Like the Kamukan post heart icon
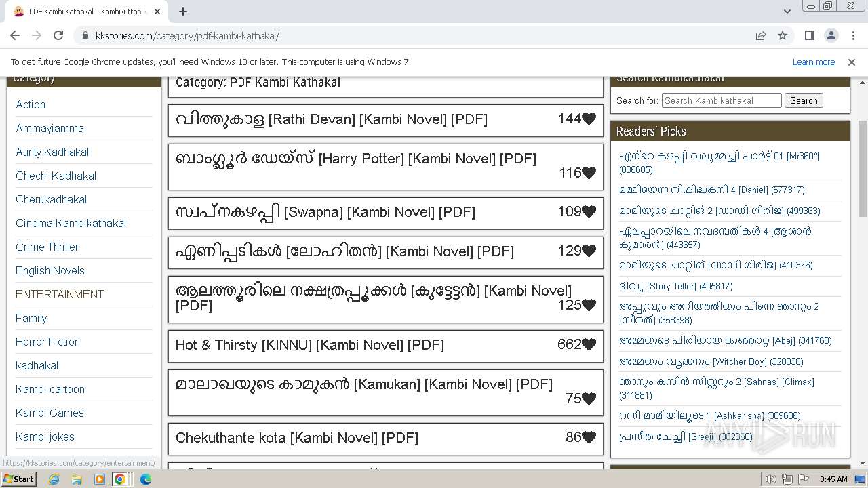Screen dimensions: 868x488 pyautogui.click(x=589, y=399)
